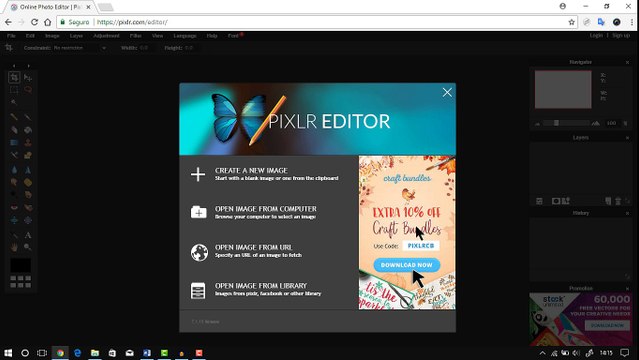The image size is (639, 360).
Task: Bookmark the page with the star icon
Action: [572, 22]
